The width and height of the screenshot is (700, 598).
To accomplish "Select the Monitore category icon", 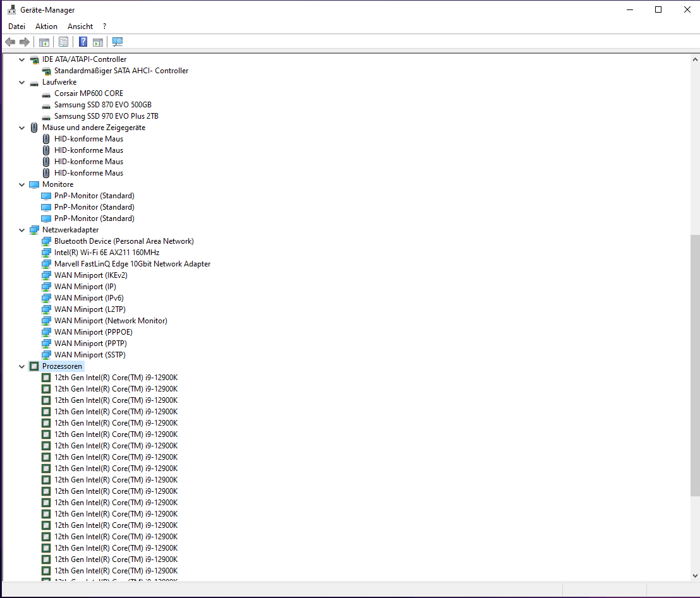I will [x=34, y=184].
